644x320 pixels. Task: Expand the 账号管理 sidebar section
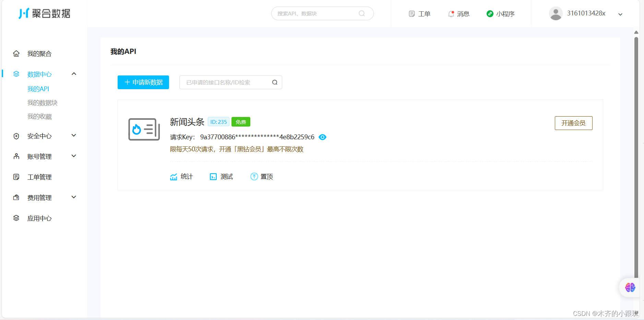[x=73, y=156]
